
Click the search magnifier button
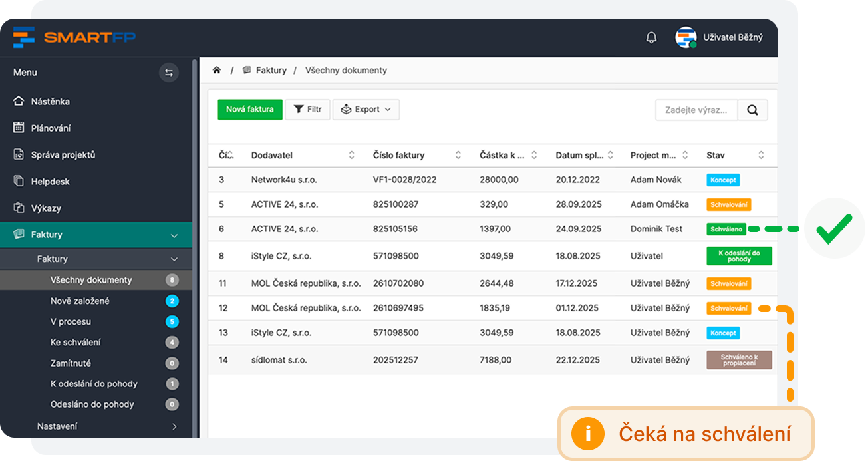pos(752,110)
